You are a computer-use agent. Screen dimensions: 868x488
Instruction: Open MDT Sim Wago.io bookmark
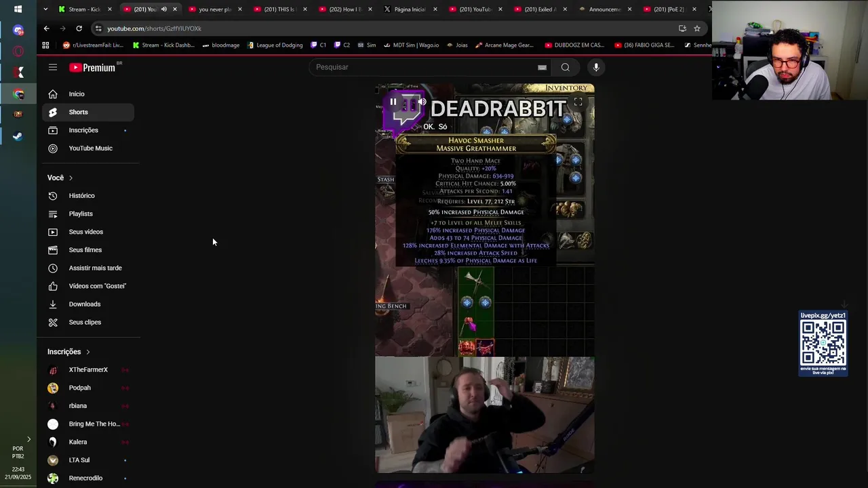(x=411, y=45)
